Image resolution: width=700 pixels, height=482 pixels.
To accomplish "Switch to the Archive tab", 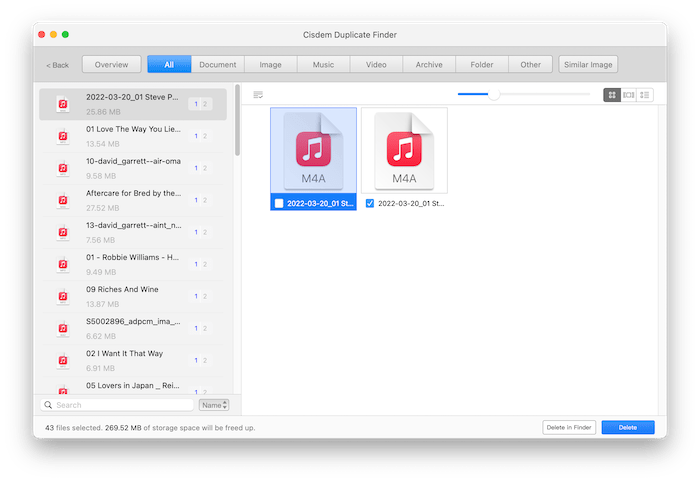I will [x=429, y=65].
